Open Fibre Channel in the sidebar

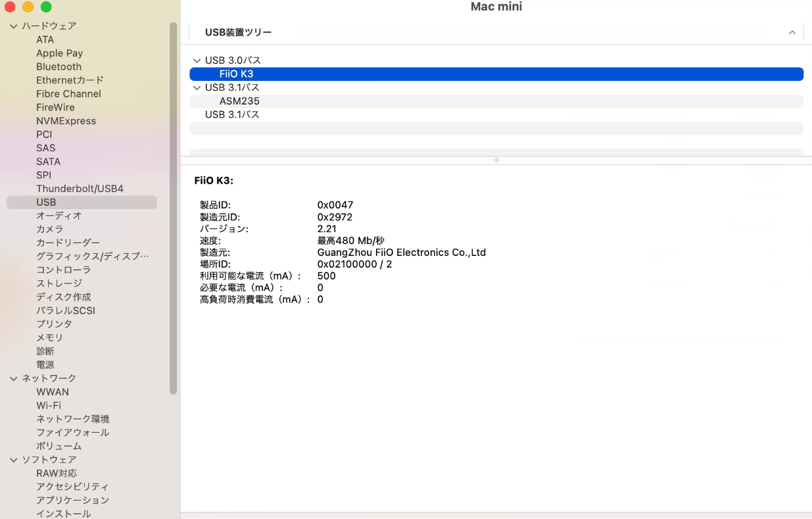(68, 93)
